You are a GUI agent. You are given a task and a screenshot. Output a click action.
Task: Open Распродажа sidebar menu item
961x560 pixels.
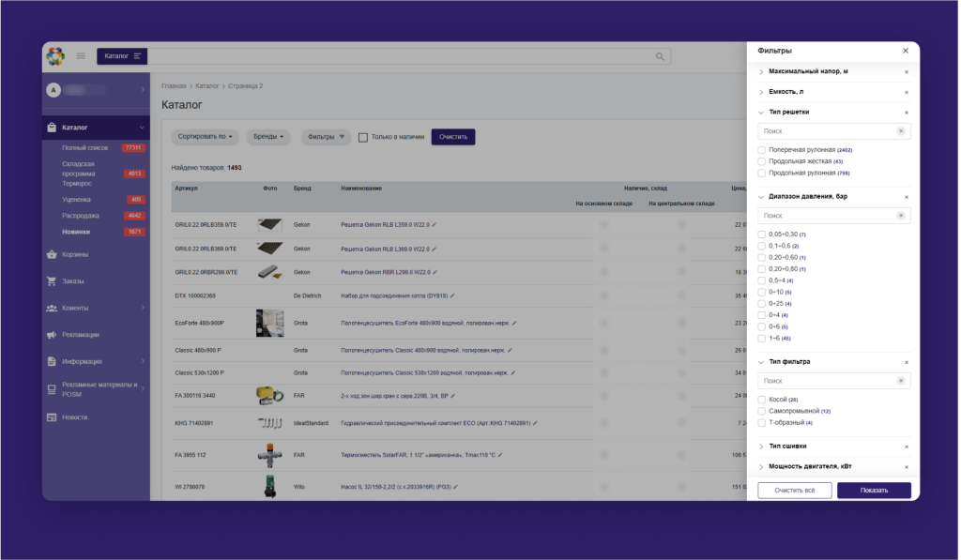tap(81, 216)
